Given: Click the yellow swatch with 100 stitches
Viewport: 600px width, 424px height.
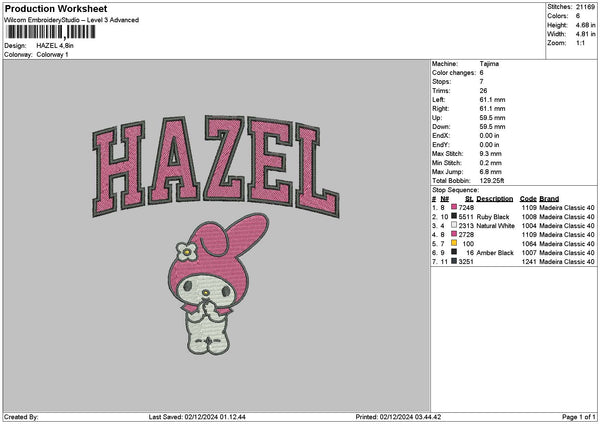Looking at the screenshot, I should [454, 243].
